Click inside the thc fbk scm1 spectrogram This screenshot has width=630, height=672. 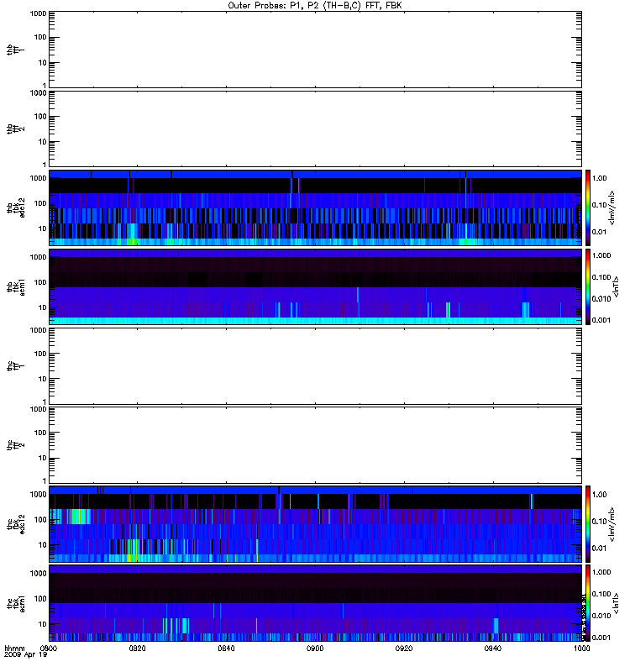coord(315,603)
